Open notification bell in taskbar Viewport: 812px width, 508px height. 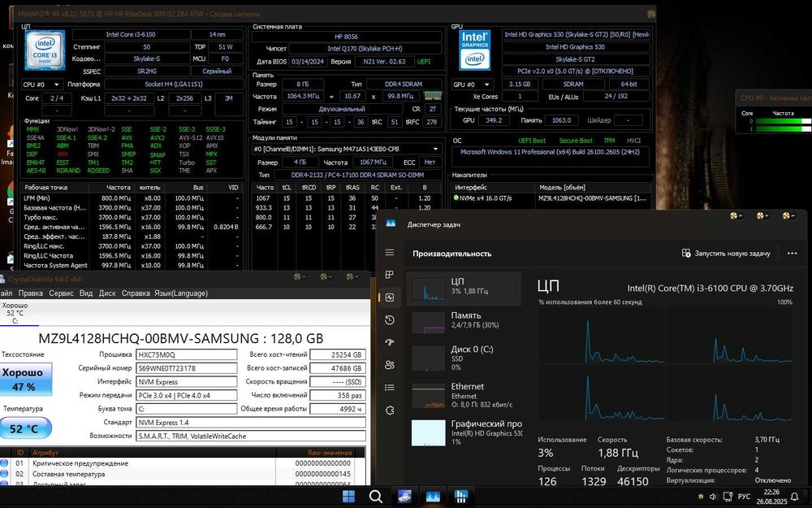point(794,497)
